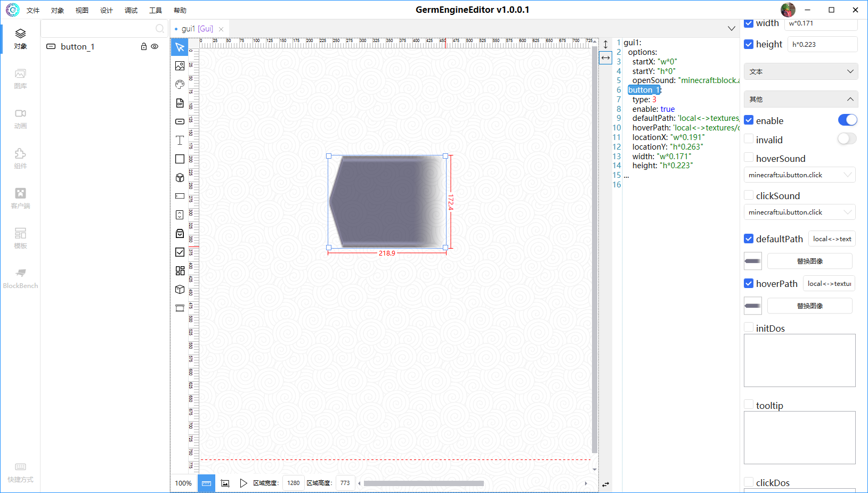This screenshot has height=493, width=868.
Task: Click 替换图像 button under hoverPath
Action: [809, 306]
